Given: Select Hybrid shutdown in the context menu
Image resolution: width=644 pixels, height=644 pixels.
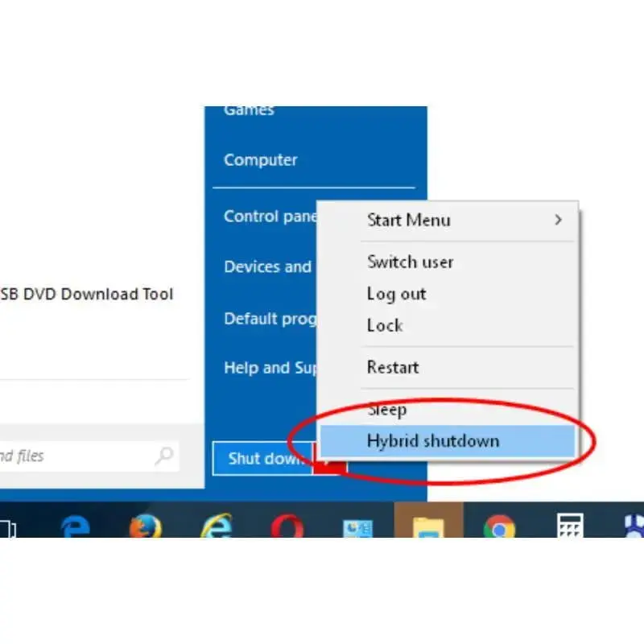Looking at the screenshot, I should click(449, 441).
